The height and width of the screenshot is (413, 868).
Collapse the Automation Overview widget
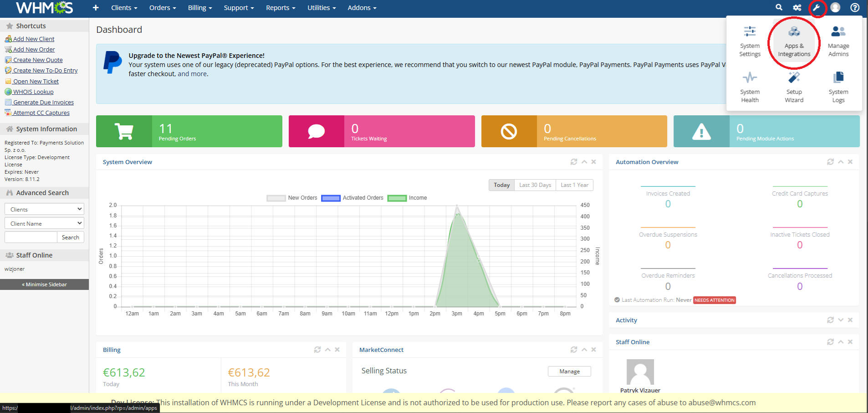pyautogui.click(x=841, y=162)
